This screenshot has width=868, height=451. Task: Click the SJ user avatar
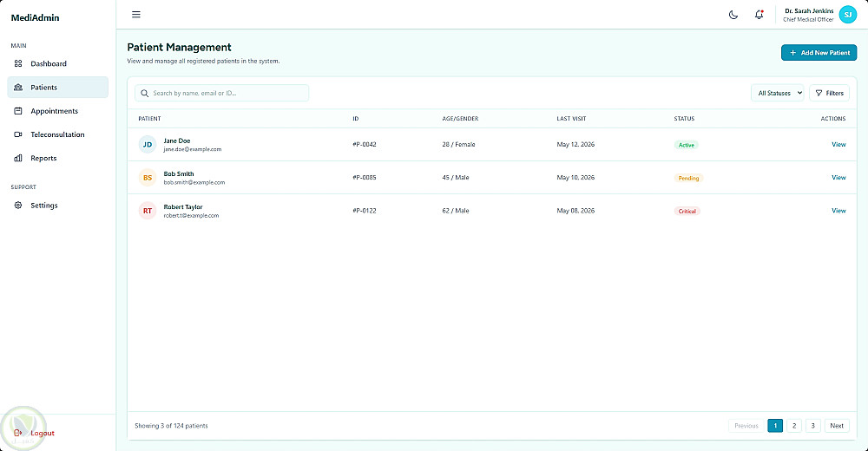tap(847, 15)
